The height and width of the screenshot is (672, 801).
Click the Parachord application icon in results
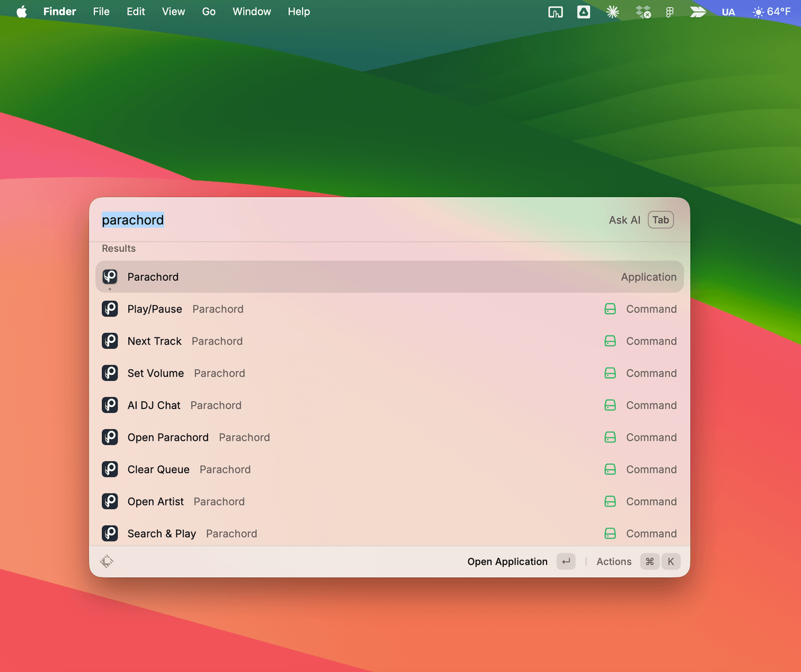tap(110, 277)
